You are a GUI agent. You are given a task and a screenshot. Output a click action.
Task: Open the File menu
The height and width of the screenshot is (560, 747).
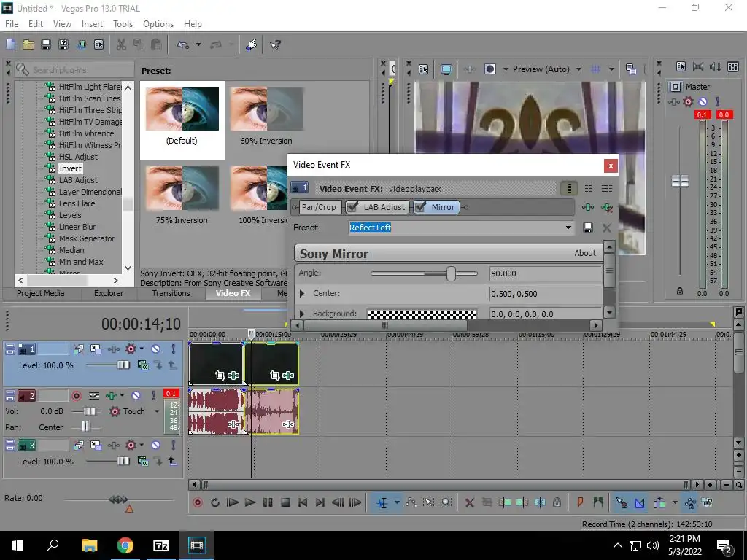click(x=12, y=24)
